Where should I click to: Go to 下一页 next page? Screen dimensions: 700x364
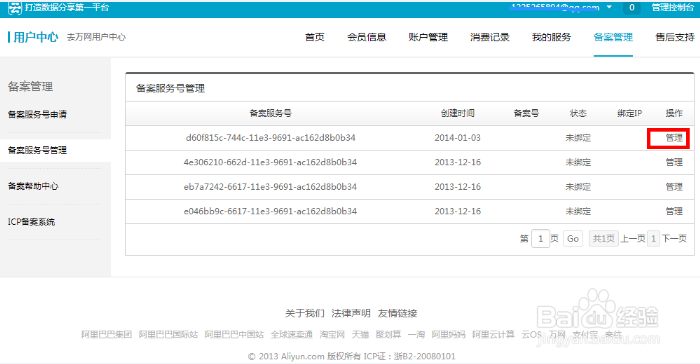(x=674, y=239)
